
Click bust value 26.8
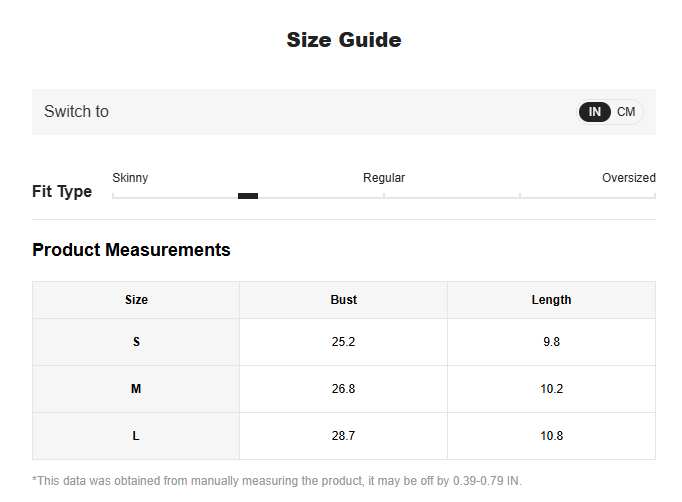click(343, 389)
